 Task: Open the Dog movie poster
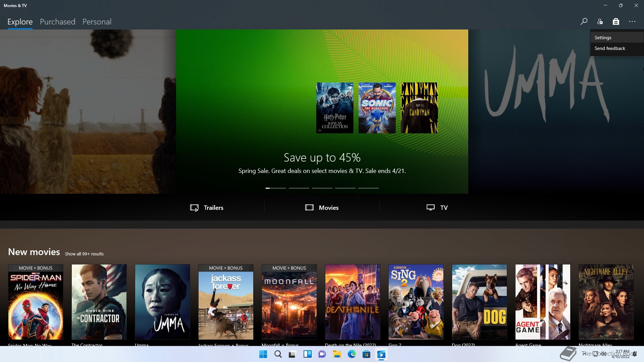click(479, 302)
